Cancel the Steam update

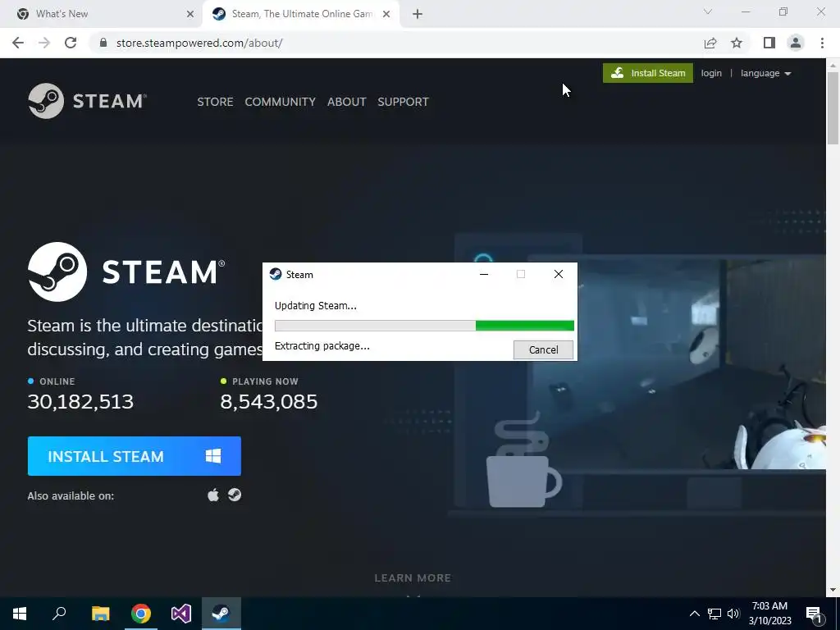point(543,349)
